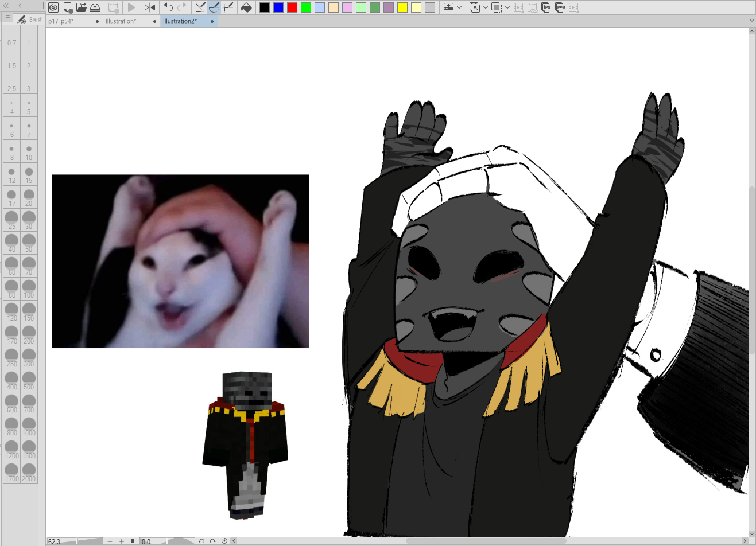Toggle snap to grid icon
Image resolution: width=756 pixels, height=546 pixels.
coord(228,7)
